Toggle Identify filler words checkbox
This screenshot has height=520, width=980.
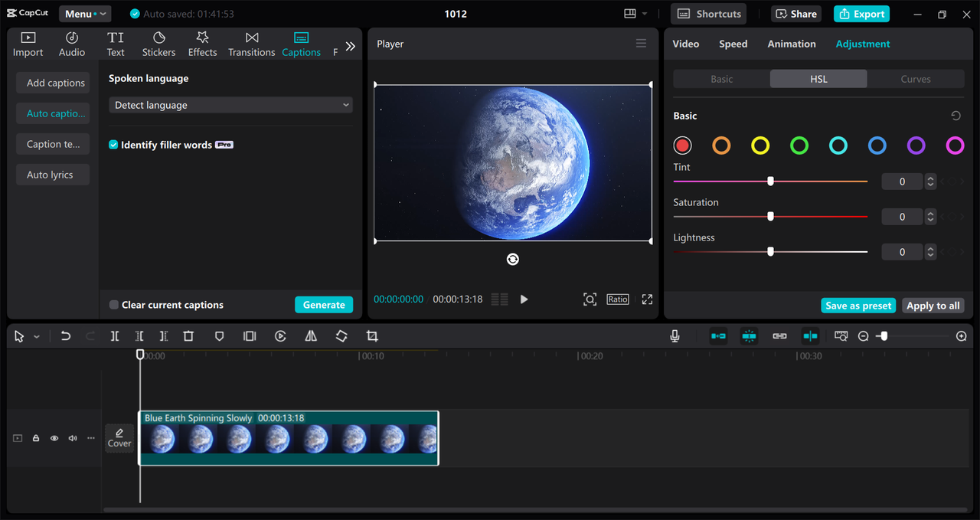(113, 145)
